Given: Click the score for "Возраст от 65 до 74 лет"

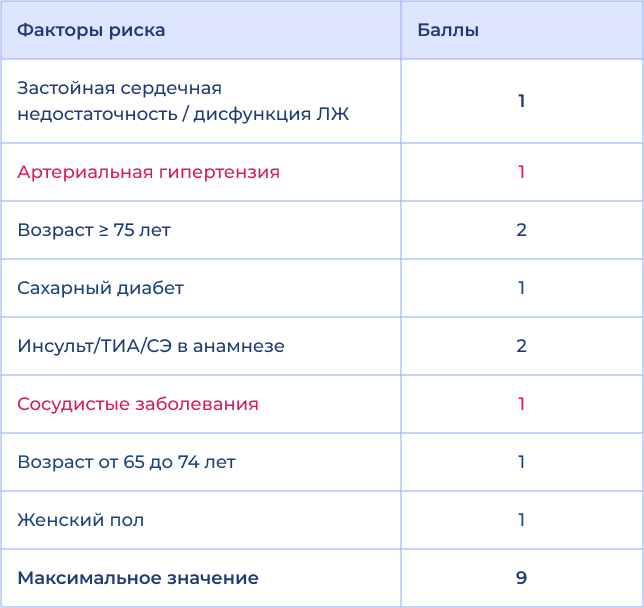Looking at the screenshot, I should tap(521, 462).
